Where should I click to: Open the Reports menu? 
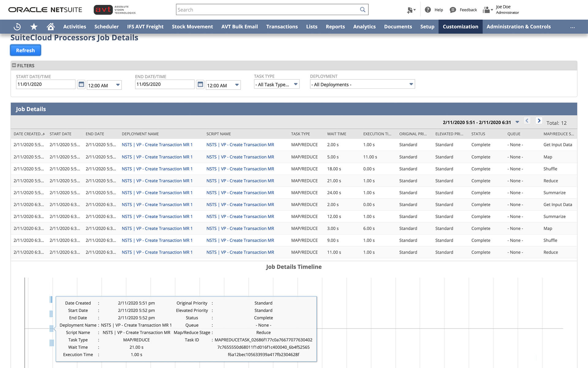click(x=335, y=27)
